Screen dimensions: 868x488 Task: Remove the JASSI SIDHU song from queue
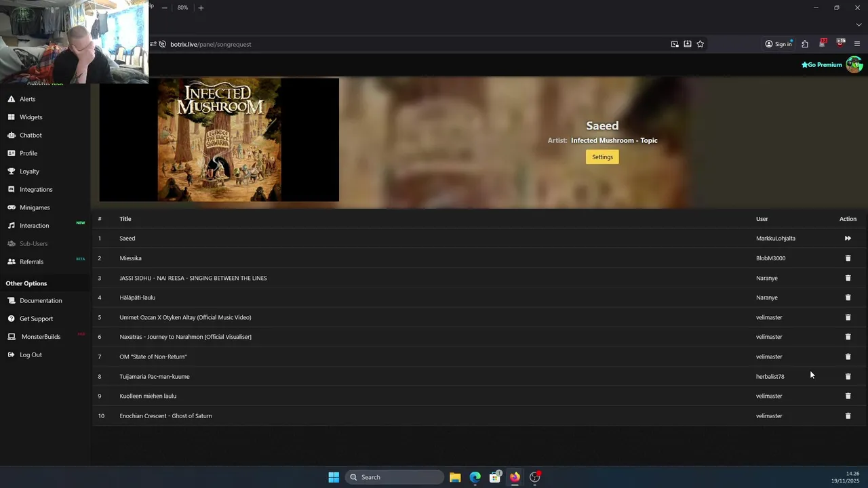[848, 278]
